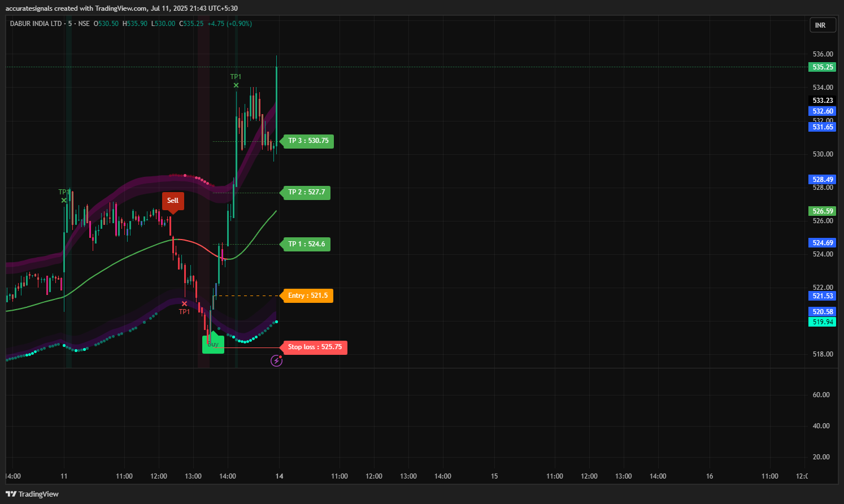The height and width of the screenshot is (504, 844).
Task: Click the low value L530.00
Action: 163,24
